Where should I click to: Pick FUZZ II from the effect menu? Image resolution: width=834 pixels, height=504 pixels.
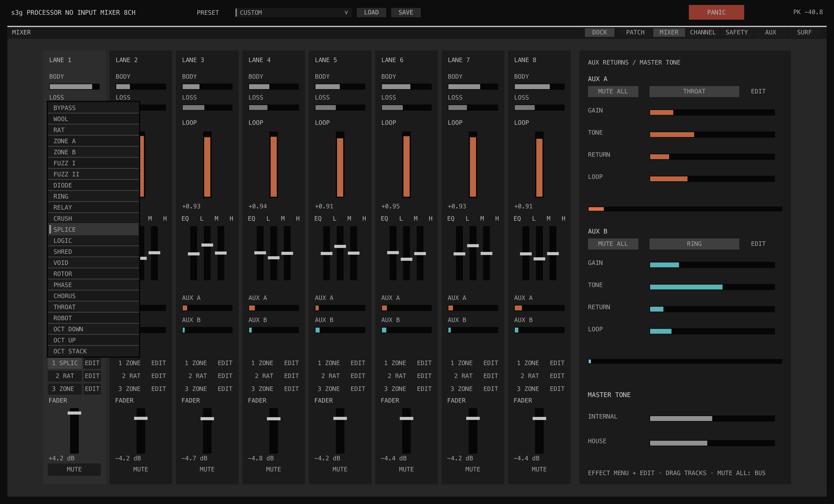(x=93, y=174)
